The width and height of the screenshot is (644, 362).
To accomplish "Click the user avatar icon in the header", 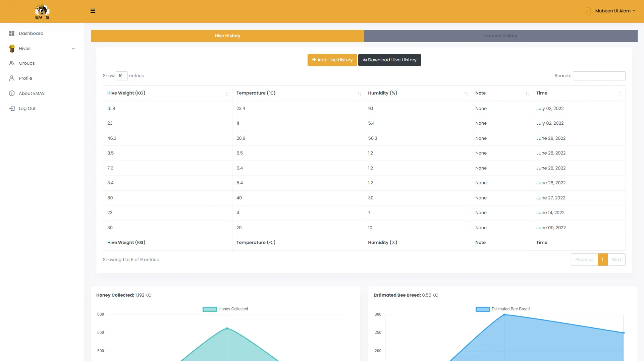I will 588,11.
